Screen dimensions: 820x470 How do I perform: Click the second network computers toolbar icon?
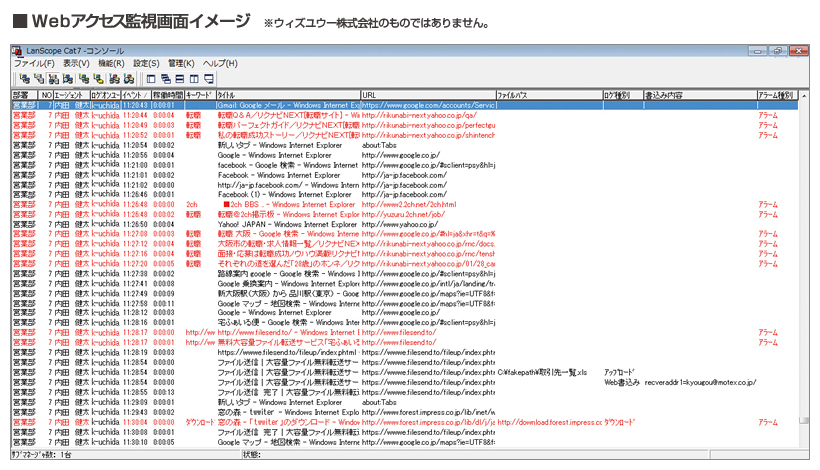click(x=39, y=79)
